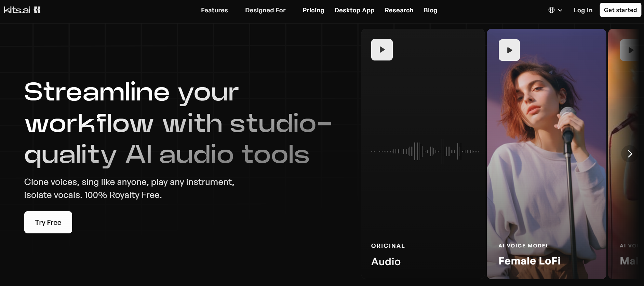Play the partially visible third voice card
The image size is (644, 286).
[631, 50]
